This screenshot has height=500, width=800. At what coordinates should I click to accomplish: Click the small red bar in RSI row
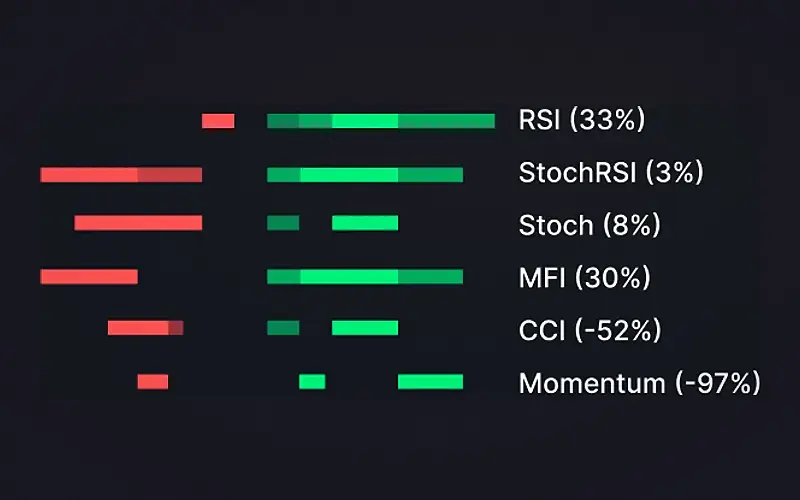[218, 121]
